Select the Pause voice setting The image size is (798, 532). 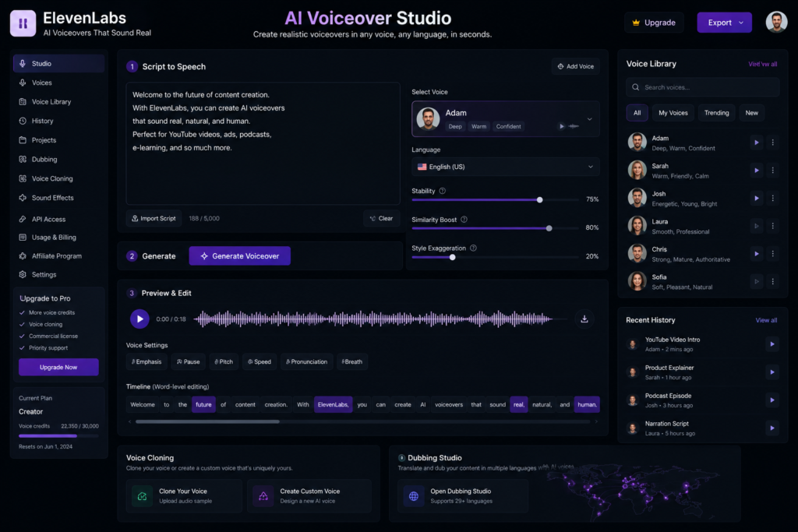click(x=189, y=361)
